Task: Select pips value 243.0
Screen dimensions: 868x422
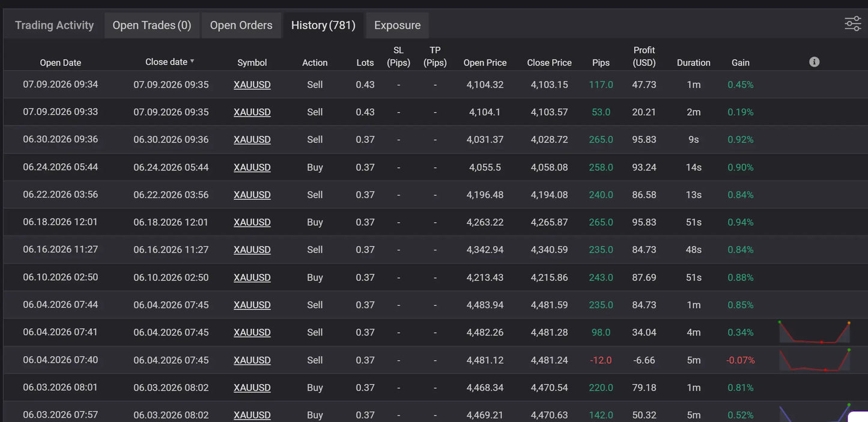Action: (x=601, y=277)
